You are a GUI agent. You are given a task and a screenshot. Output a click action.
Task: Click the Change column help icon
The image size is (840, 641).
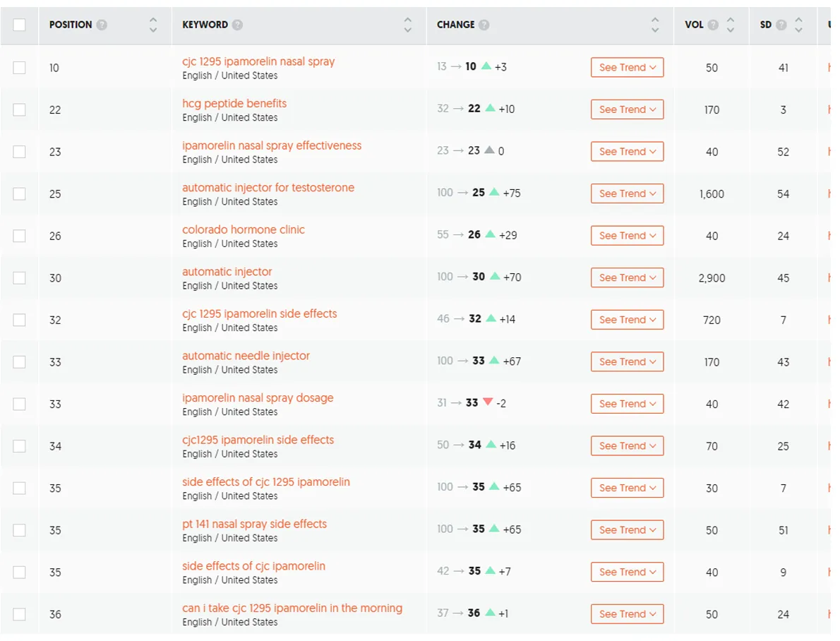(484, 25)
